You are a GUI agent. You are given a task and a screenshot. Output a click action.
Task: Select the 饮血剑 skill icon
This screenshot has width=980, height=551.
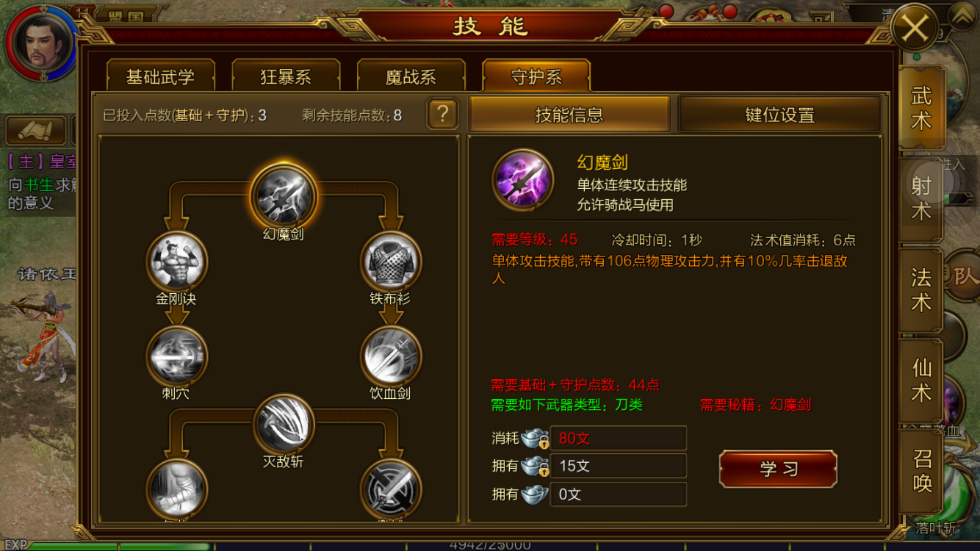pos(390,356)
